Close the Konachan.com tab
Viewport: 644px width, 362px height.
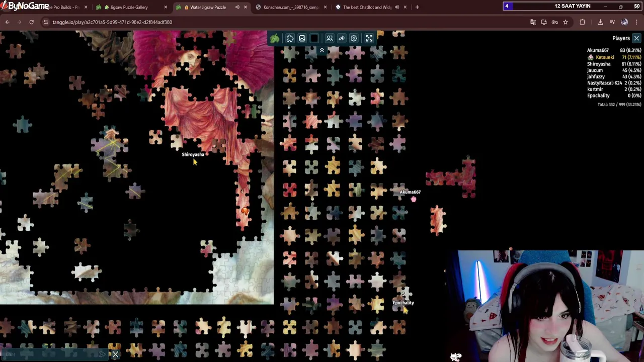pyautogui.click(x=325, y=7)
